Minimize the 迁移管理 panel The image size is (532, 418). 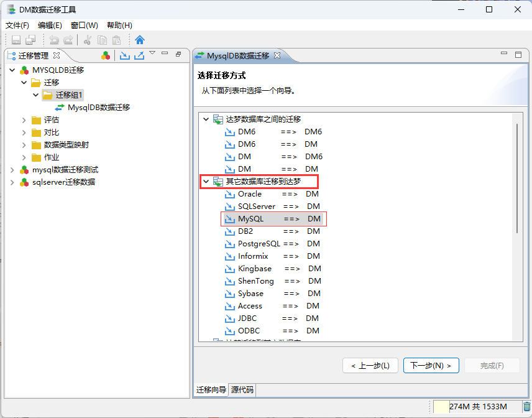coord(165,53)
